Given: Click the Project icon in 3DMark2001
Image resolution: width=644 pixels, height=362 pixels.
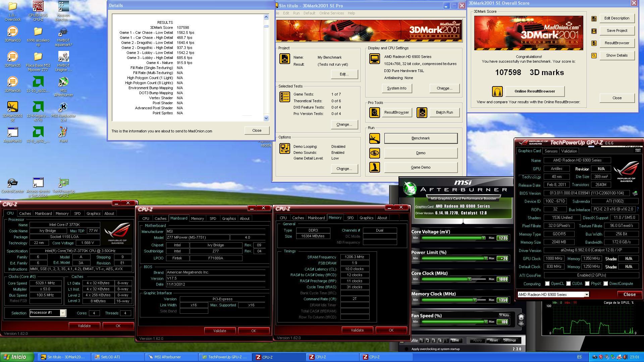Looking at the screenshot, I should point(285,59).
